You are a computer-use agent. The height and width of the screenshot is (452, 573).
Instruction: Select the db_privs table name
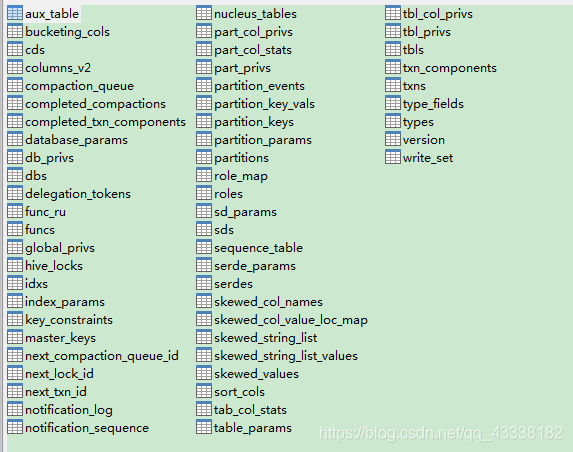pos(49,158)
